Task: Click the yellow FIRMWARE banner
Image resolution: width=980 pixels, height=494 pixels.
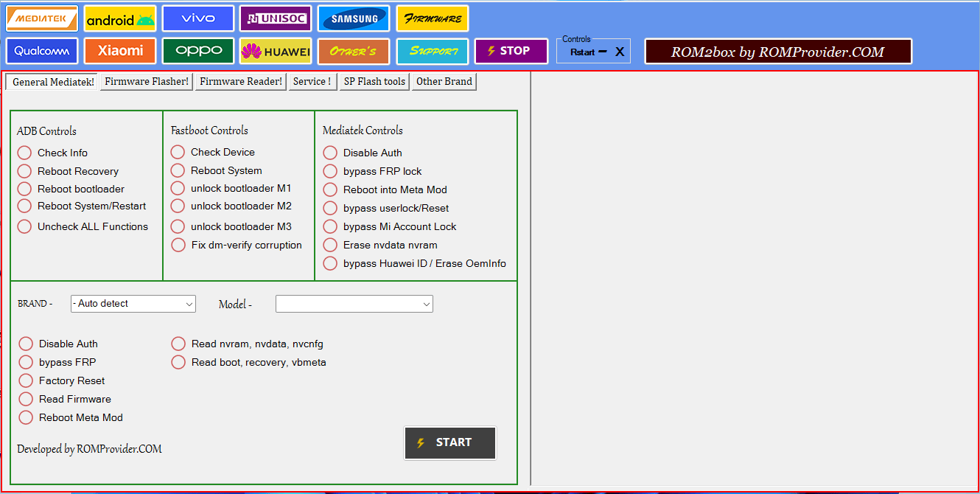Action: [432, 18]
